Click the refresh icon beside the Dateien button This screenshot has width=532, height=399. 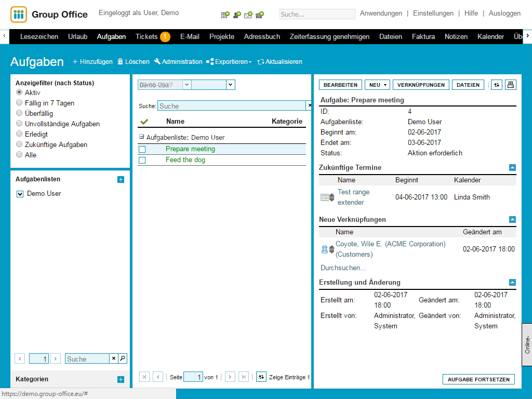tap(497, 85)
